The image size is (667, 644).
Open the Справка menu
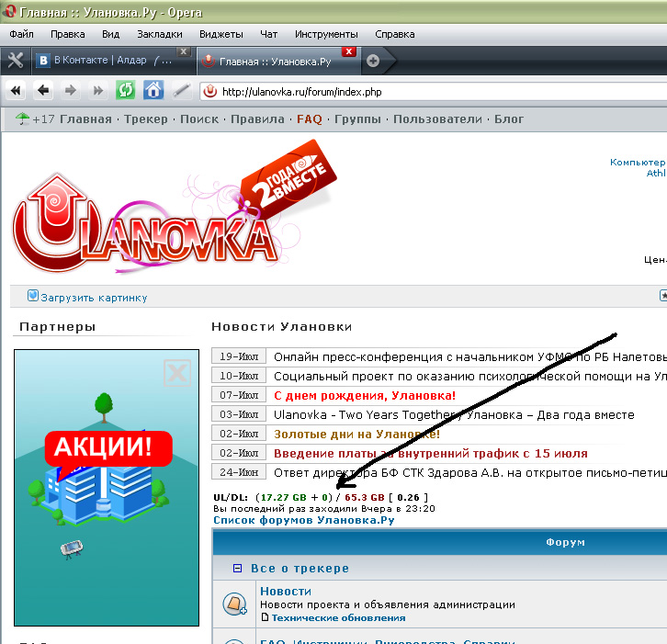[395, 34]
